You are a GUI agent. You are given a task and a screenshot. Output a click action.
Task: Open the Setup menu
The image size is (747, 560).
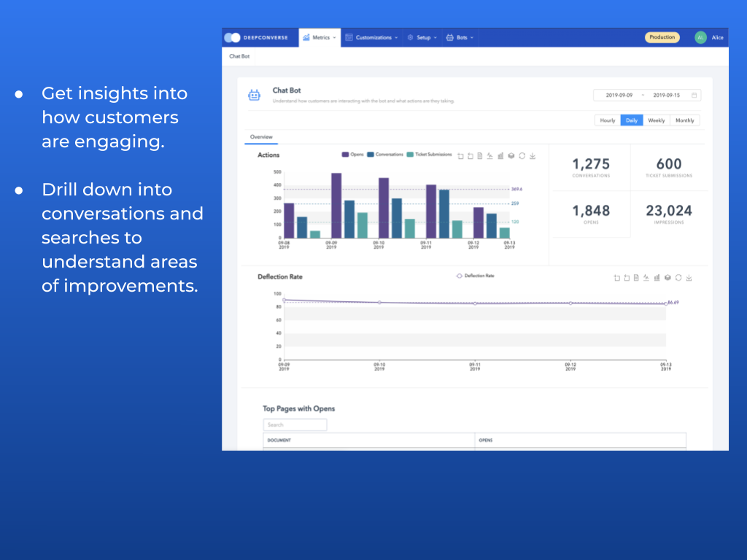click(422, 37)
